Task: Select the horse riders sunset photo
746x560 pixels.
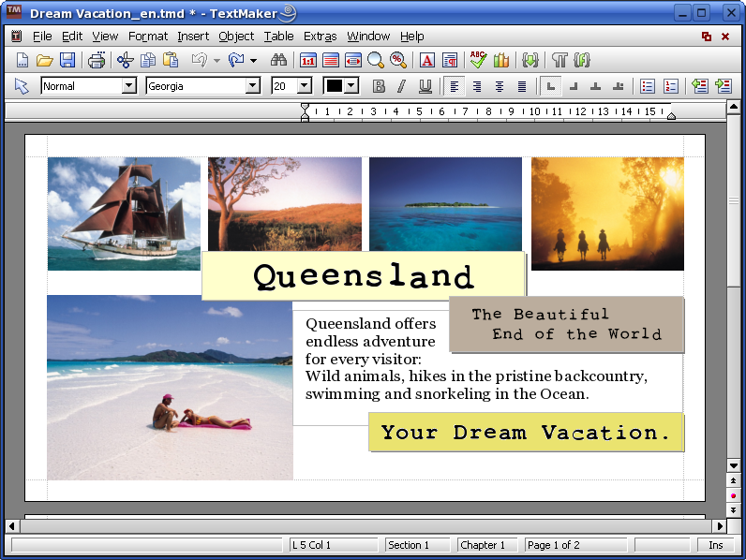Action: tap(607, 214)
